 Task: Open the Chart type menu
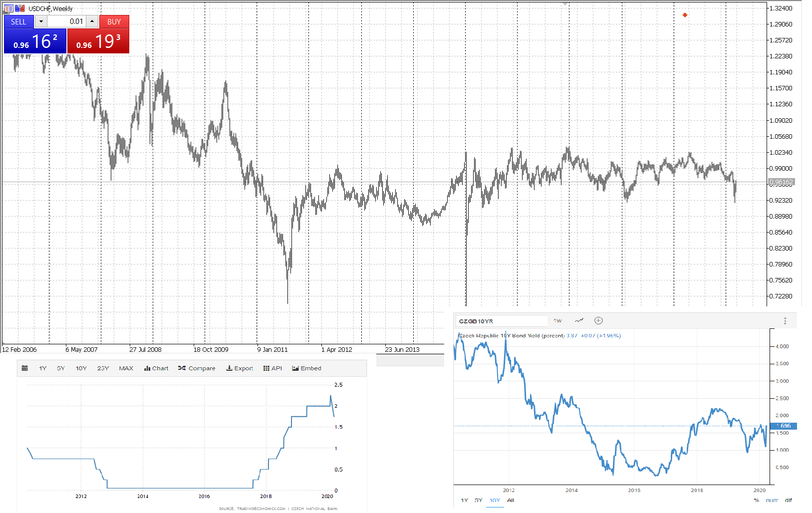(156, 368)
